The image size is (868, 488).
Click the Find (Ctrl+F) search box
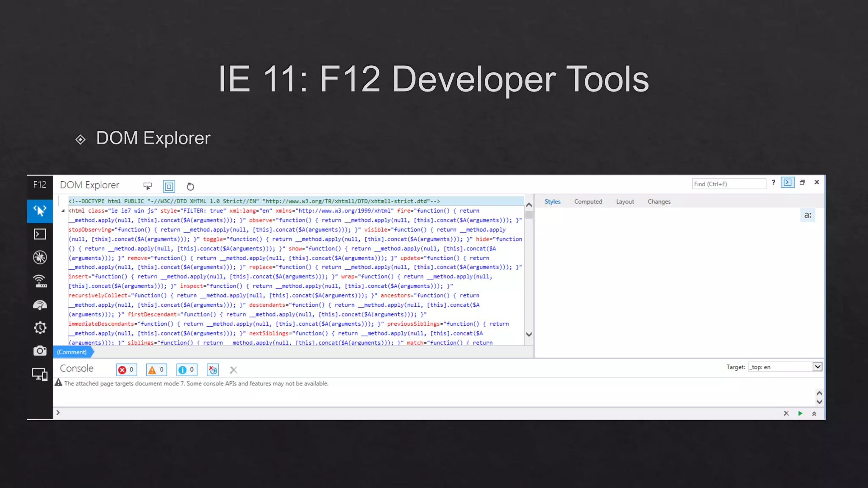coord(729,184)
